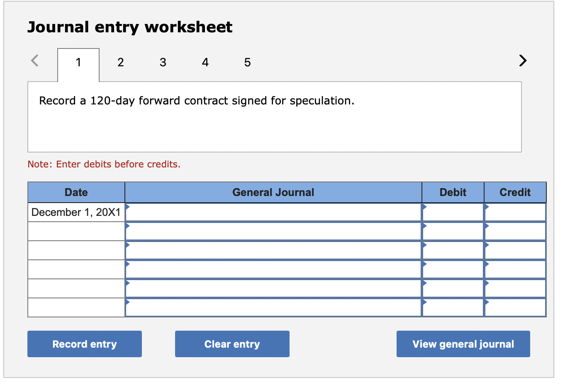The height and width of the screenshot is (392, 570).
Task: Switch to worksheet tab 5
Action: click(248, 63)
